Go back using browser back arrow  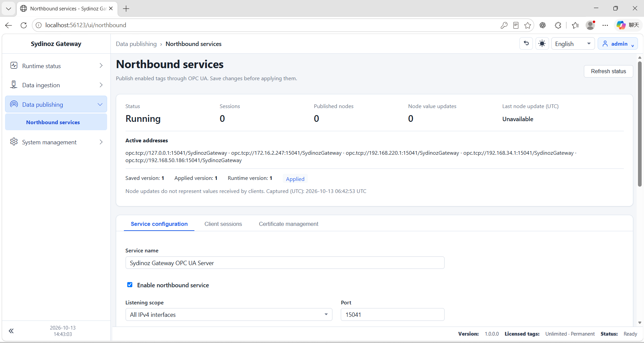pos(9,25)
